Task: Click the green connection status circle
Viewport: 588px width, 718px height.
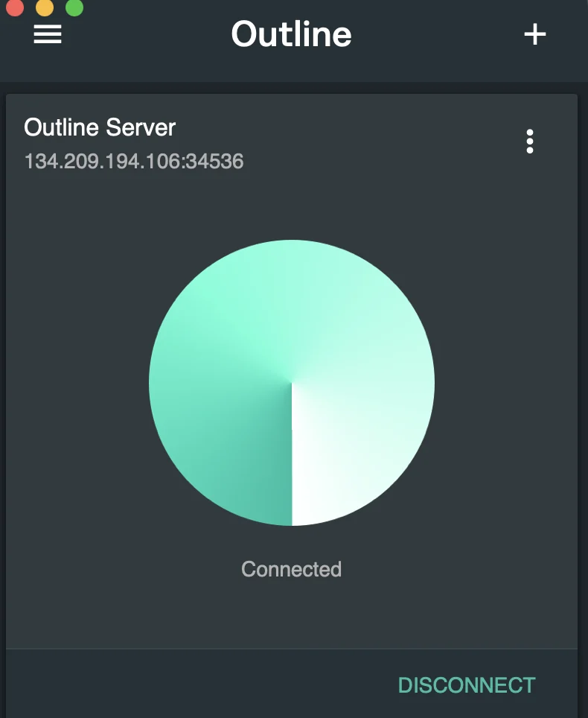Action: pos(292,383)
